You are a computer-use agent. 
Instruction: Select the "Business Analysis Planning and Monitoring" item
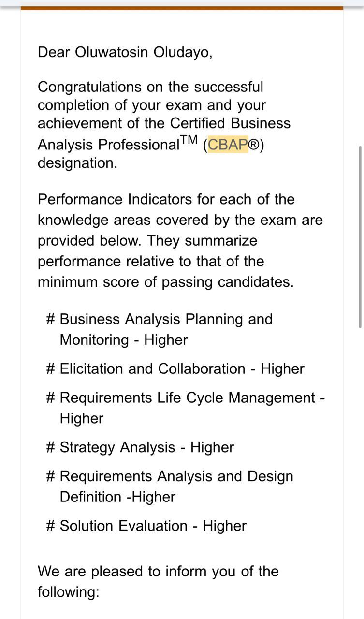(166, 329)
